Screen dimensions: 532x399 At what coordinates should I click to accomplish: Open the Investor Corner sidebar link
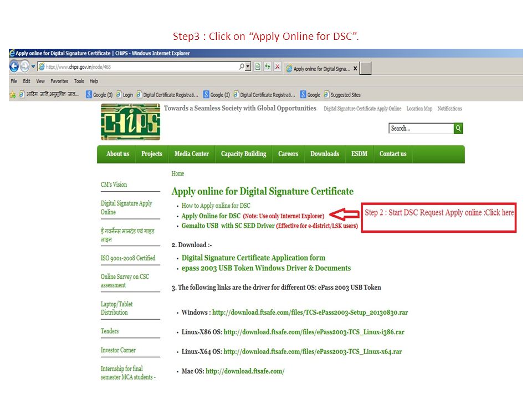[118, 350]
